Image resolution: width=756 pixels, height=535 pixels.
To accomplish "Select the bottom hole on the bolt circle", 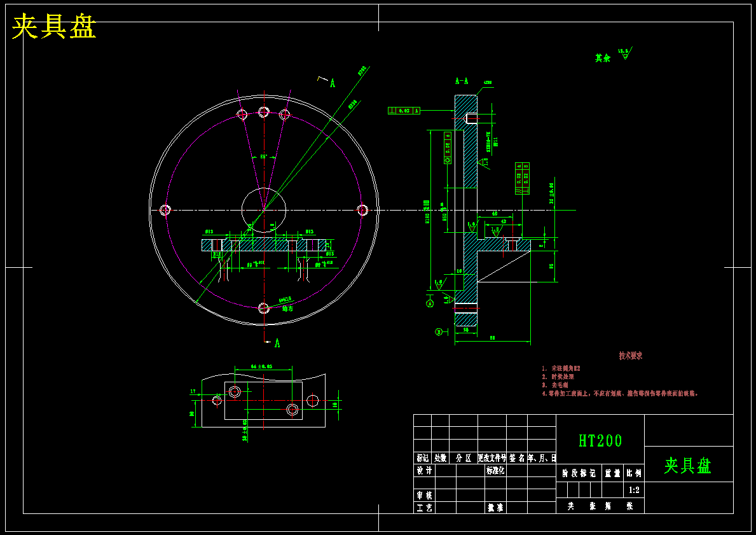I will [x=263, y=308].
